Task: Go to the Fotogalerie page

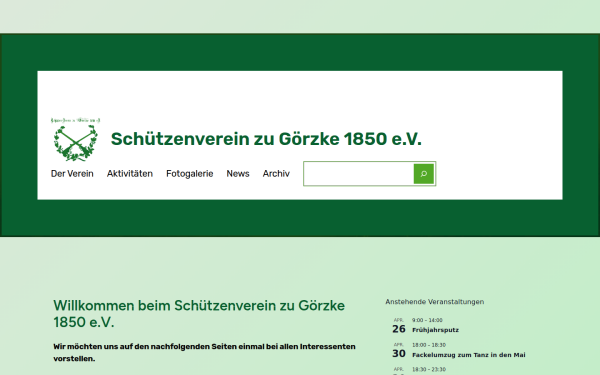Action: (189, 174)
